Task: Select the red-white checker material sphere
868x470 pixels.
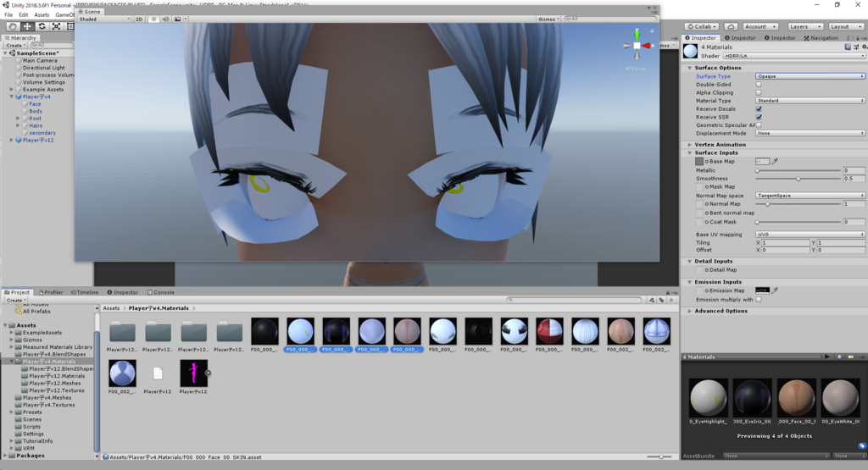Action: pyautogui.click(x=549, y=331)
